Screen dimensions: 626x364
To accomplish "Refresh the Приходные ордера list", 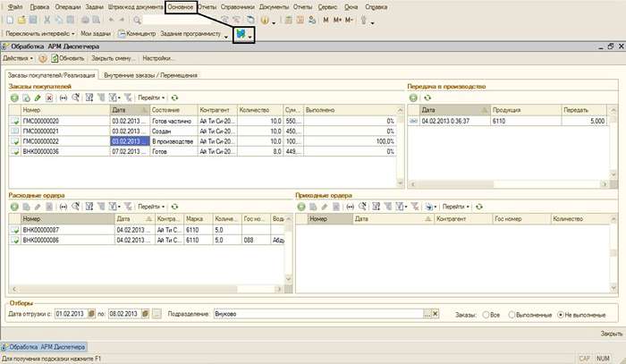I will coord(479,207).
